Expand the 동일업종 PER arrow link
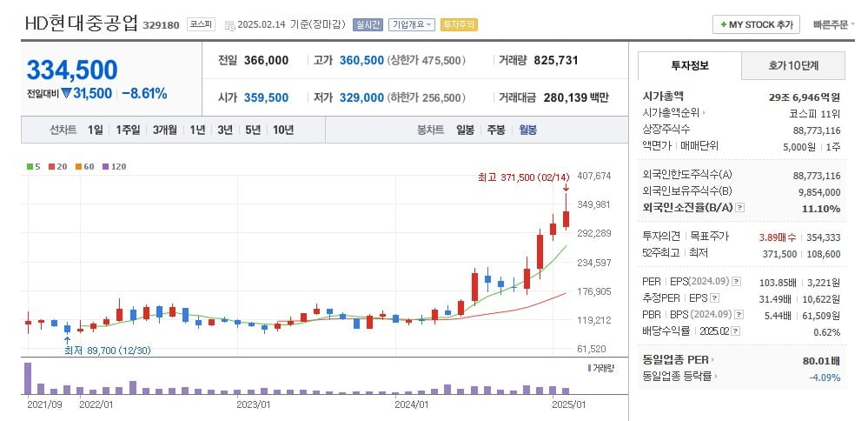The width and height of the screenshot is (868, 421). tap(713, 360)
